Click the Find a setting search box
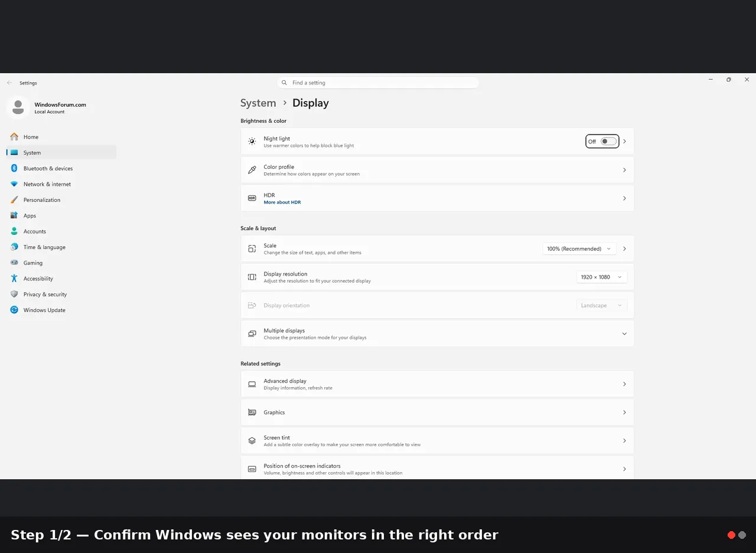The image size is (756, 553). coord(378,83)
